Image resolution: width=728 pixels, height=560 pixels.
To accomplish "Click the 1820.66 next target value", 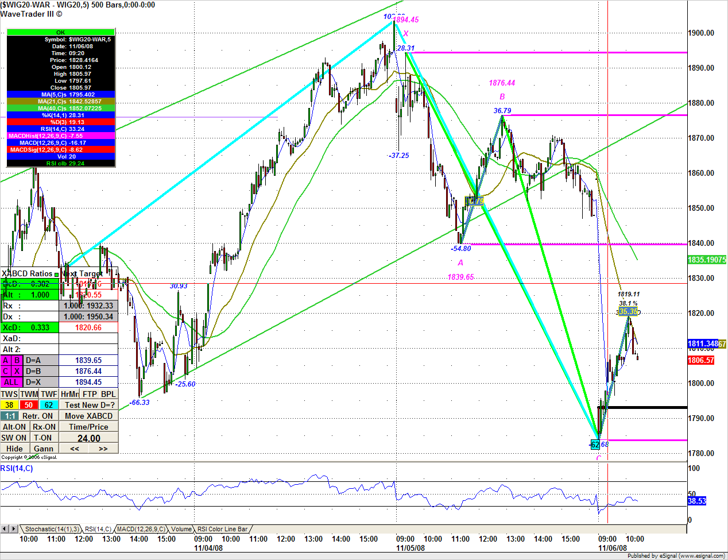I will 88,327.
